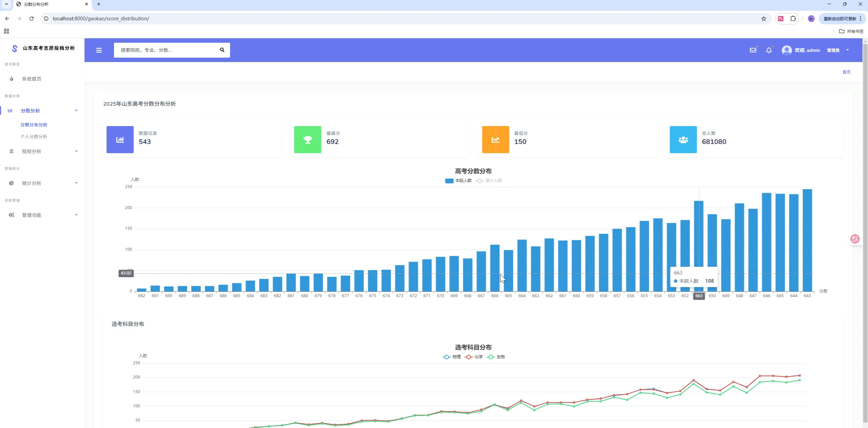Screen dimensions: 868x428
Task: Open the admin user dropdown caret
Action: point(848,50)
